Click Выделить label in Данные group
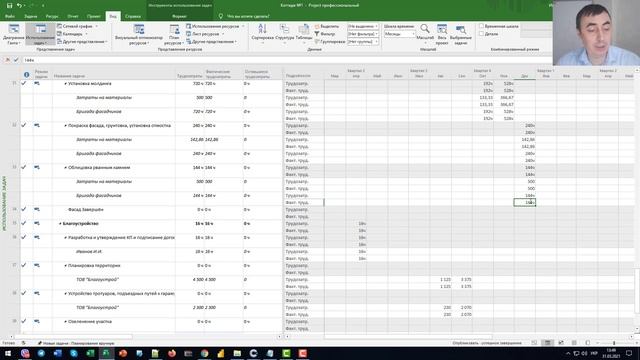The width and height of the screenshot is (640, 360). [x=329, y=26]
